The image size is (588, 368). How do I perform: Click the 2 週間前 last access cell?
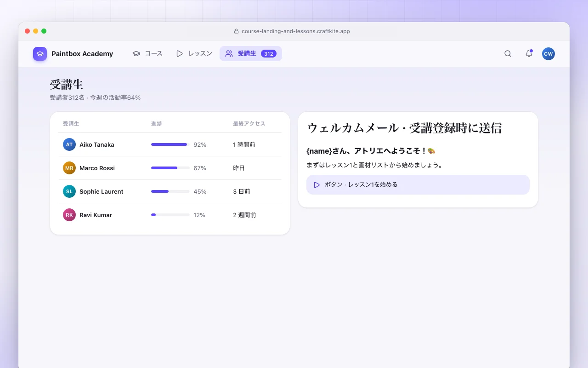point(244,215)
